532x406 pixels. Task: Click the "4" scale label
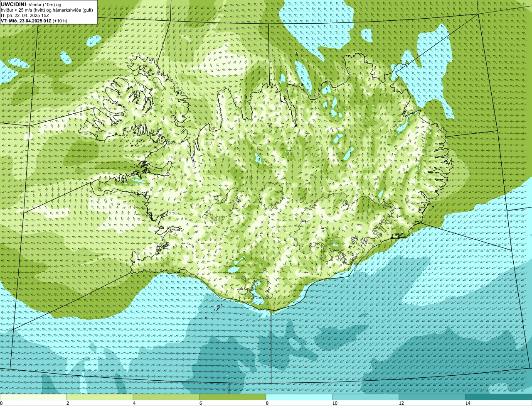(134, 403)
